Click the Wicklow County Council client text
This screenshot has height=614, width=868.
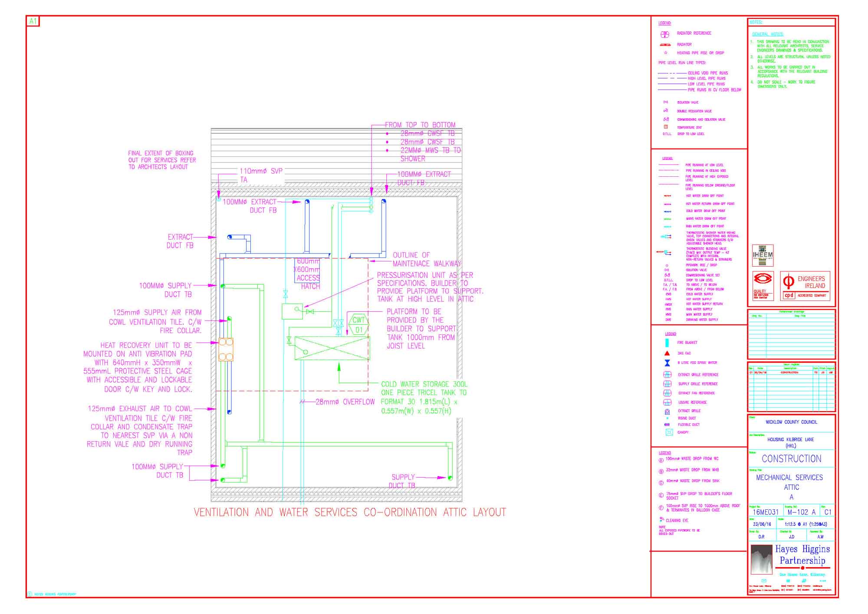[x=791, y=422]
